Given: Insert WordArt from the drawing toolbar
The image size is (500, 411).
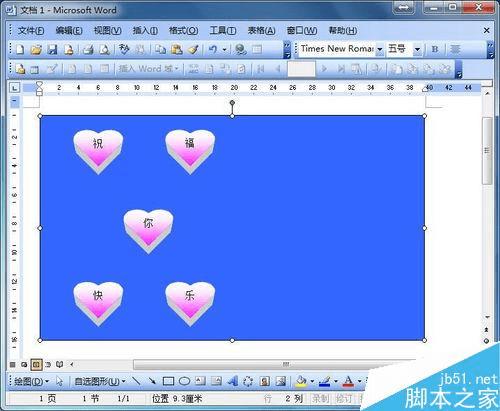Looking at the screenshot, I should pyautogui.click(x=233, y=381).
